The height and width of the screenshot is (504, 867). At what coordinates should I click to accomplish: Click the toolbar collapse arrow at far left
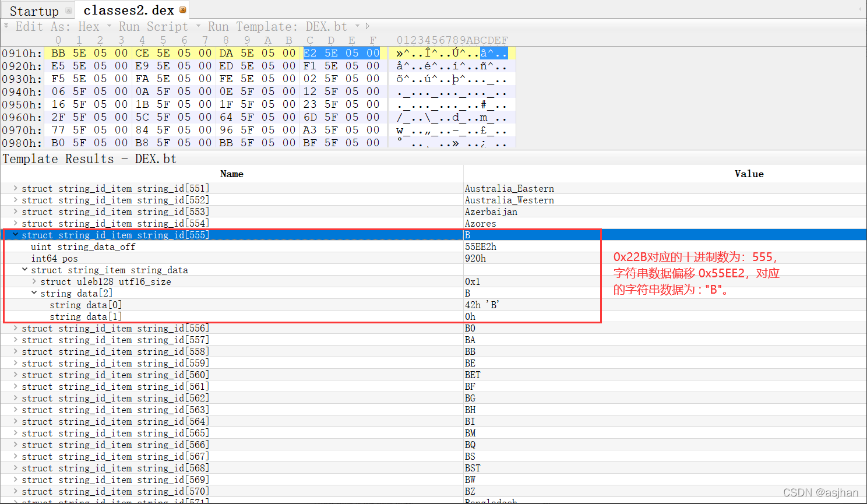[x=6, y=26]
